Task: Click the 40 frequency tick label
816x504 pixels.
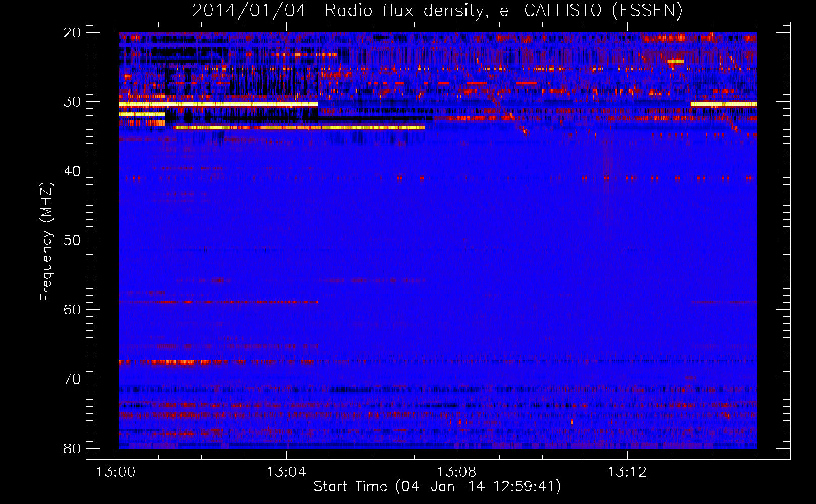Action: click(x=72, y=171)
